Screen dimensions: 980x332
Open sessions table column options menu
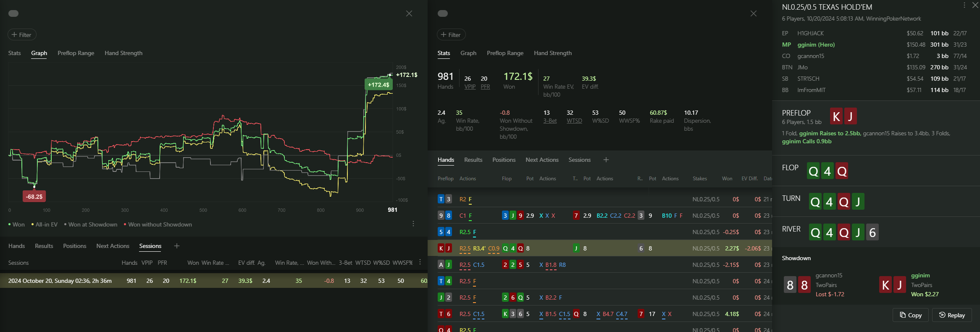[x=420, y=262]
